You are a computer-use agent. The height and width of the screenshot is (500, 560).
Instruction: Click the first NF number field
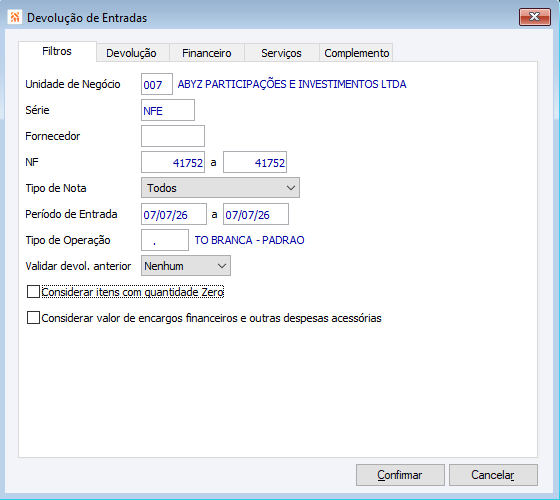click(173, 162)
